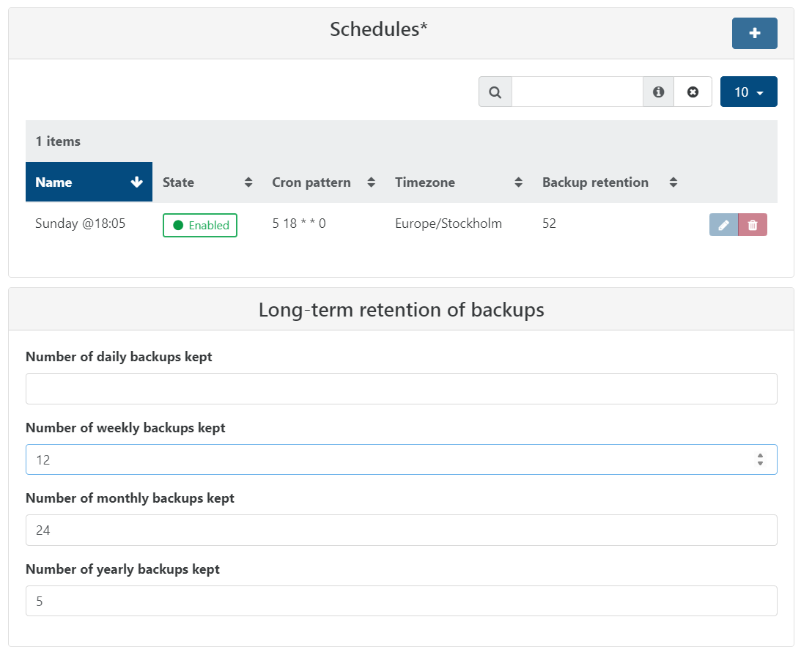Screen dimensions: 812x647
Task: Clear the search with the x icon
Action: click(x=693, y=92)
